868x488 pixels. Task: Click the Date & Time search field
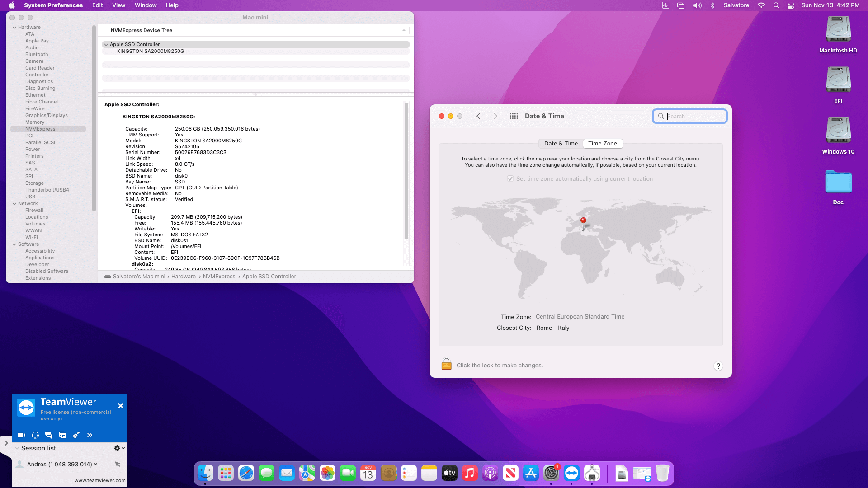point(689,116)
